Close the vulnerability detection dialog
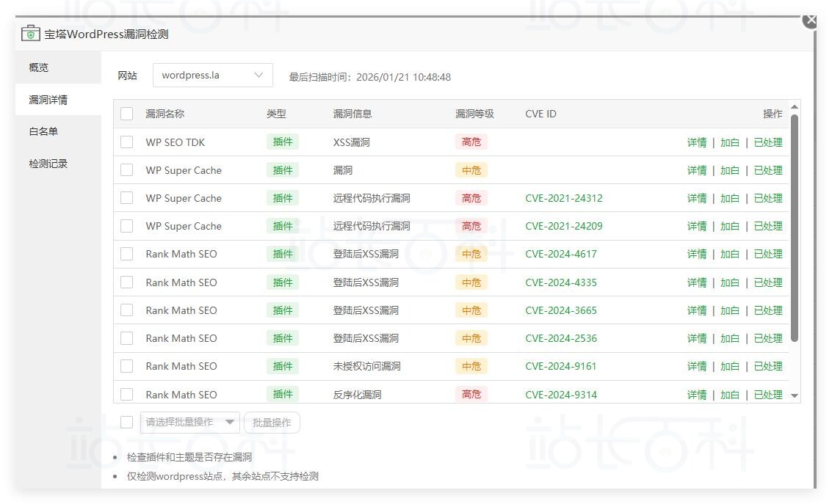 (x=811, y=21)
